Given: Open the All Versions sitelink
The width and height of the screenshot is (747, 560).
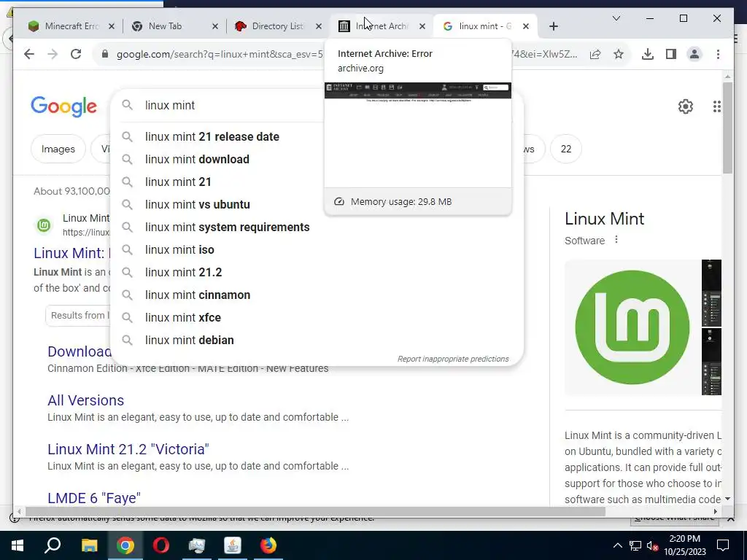Looking at the screenshot, I should [x=86, y=400].
